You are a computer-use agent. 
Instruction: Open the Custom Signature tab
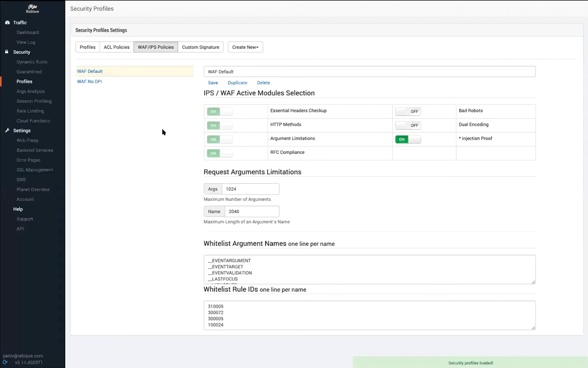(200, 47)
